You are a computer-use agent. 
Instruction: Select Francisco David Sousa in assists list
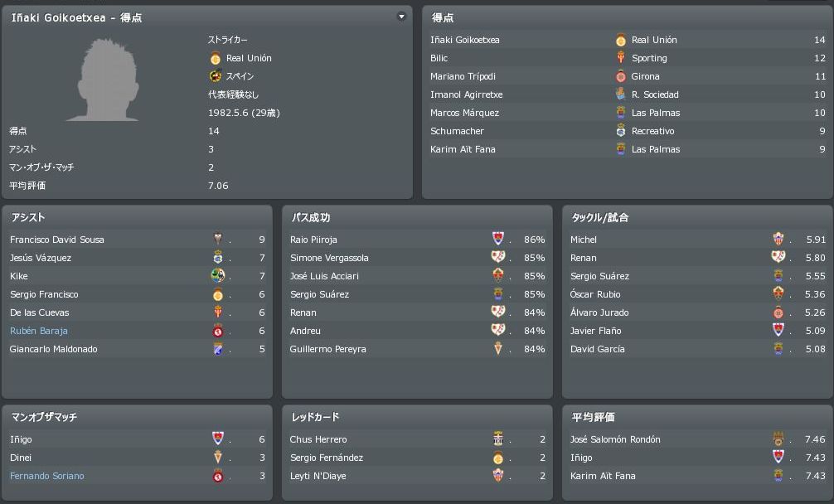(56, 240)
